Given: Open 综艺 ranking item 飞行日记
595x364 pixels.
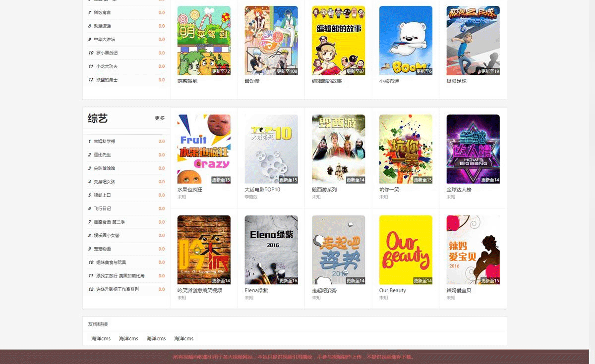Looking at the screenshot, I should [x=102, y=208].
